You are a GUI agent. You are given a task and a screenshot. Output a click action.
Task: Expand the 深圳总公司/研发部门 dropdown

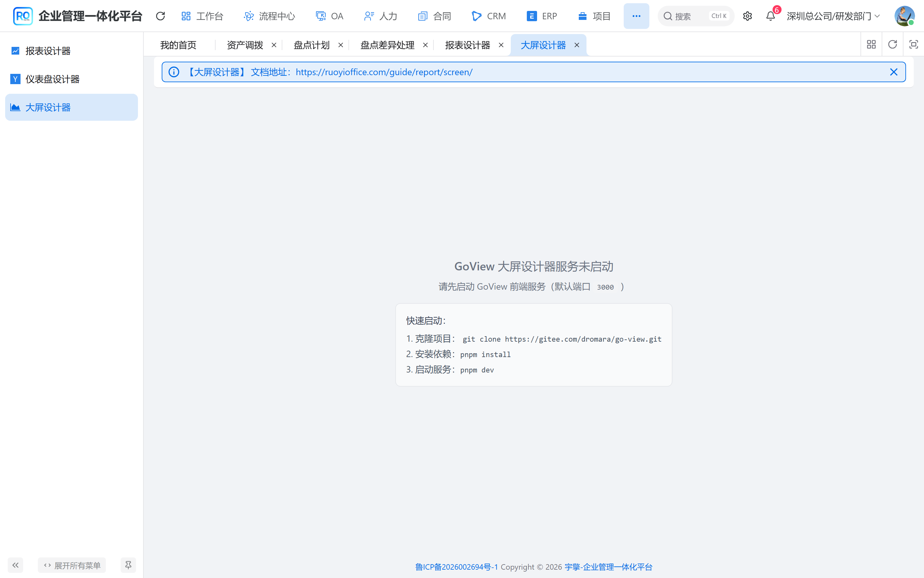[834, 16]
